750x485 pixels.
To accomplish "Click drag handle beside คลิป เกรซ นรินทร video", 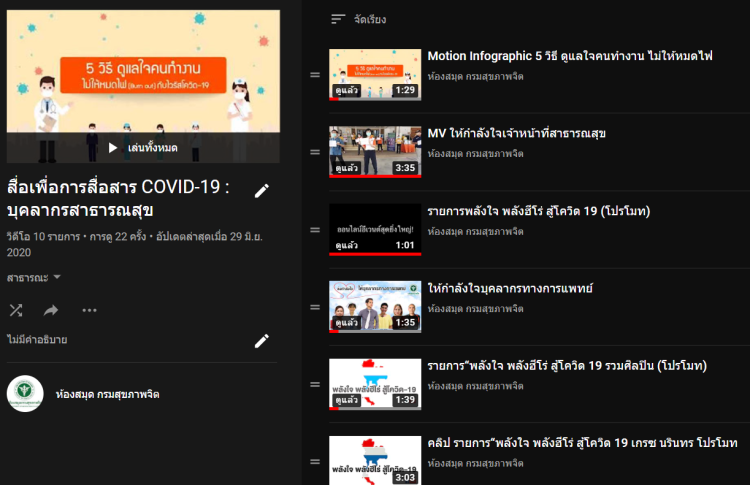I will [315, 462].
